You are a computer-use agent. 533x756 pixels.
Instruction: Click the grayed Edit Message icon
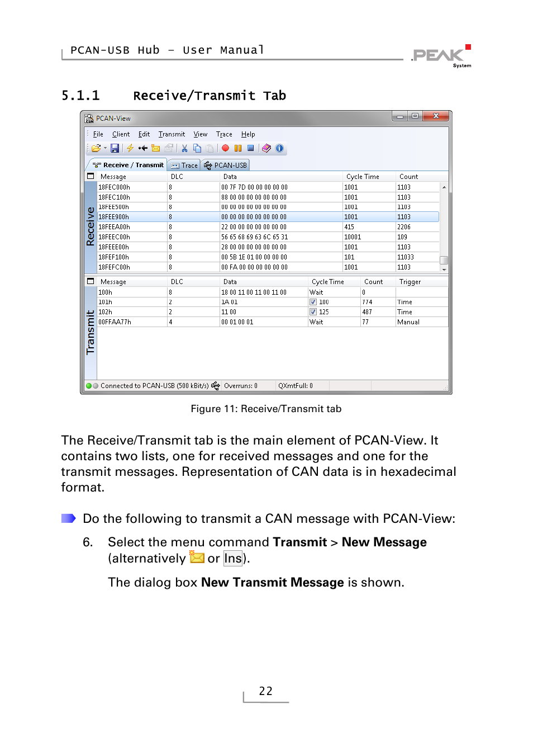pos(169,149)
